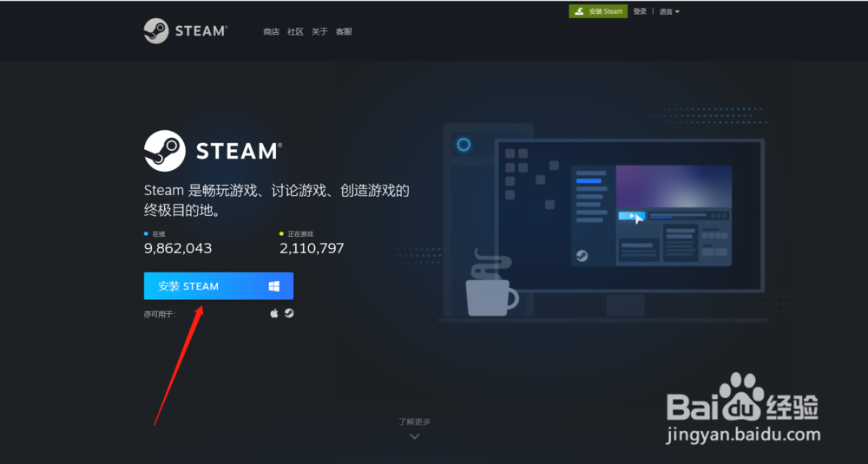Click the SteamOS download icon
This screenshot has width=868, height=464.
[x=289, y=313]
